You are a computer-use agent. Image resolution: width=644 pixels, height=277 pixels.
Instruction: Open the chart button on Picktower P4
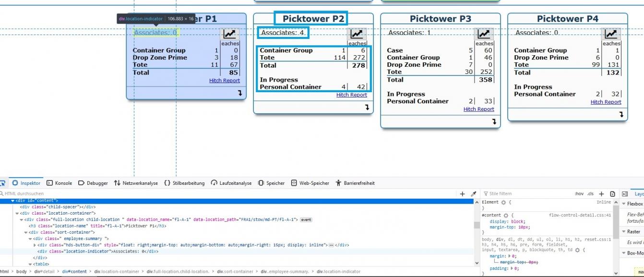611,34
